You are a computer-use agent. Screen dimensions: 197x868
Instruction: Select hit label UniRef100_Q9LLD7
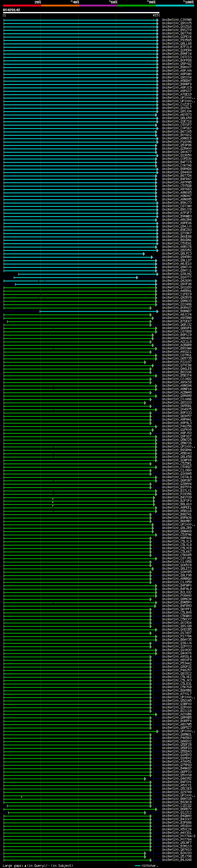pyautogui.click(x=176, y=260)
